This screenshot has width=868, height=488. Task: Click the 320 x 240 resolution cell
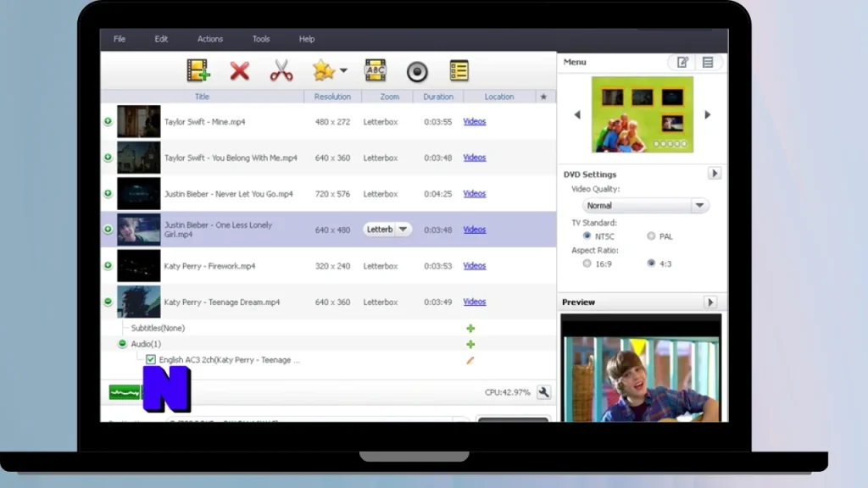[332, 266]
